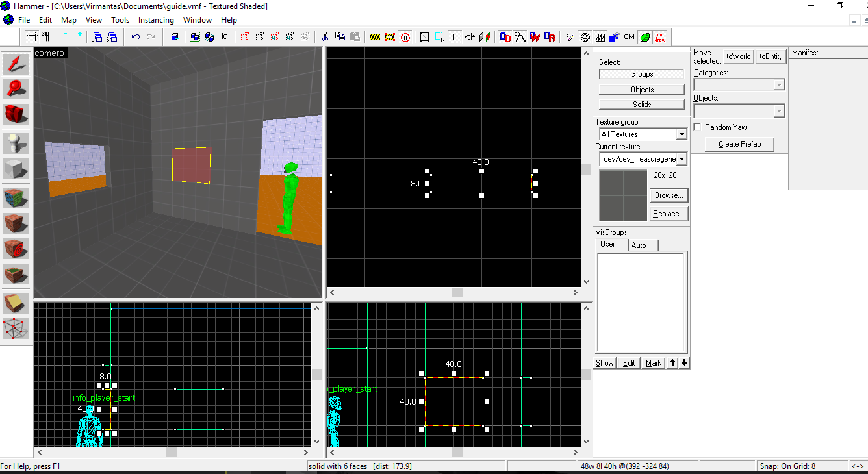
Task: Enable the Random Yaw checkbox
Action: tap(698, 127)
